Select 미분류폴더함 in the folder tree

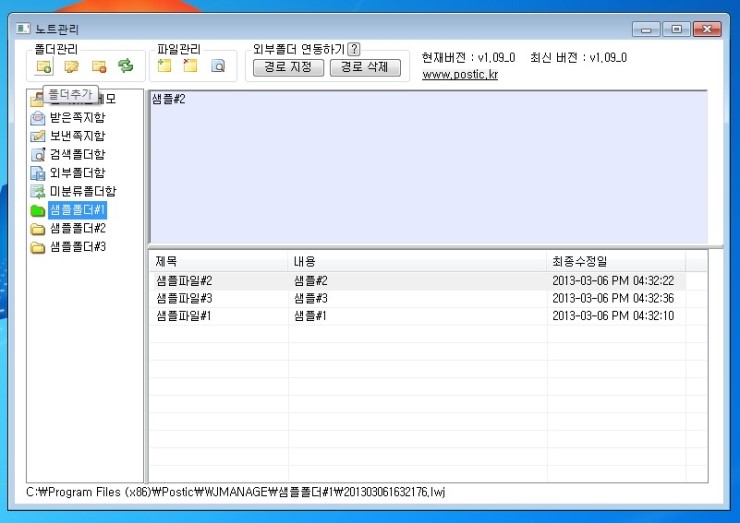point(83,191)
